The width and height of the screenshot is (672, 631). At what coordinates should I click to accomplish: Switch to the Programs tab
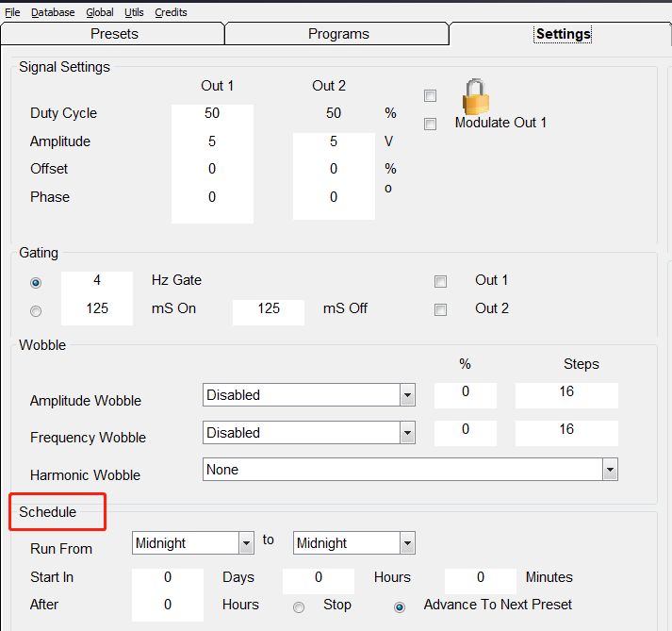[x=338, y=34]
